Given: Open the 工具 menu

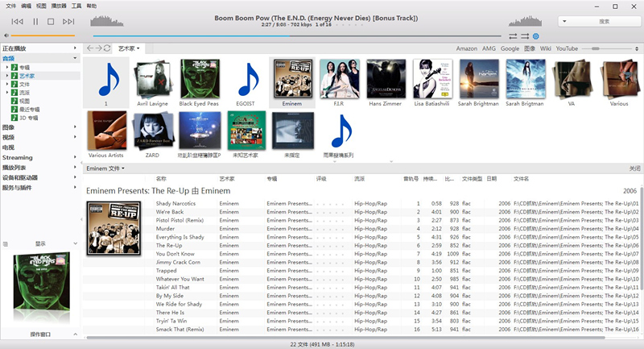Looking at the screenshot, I should point(76,6).
